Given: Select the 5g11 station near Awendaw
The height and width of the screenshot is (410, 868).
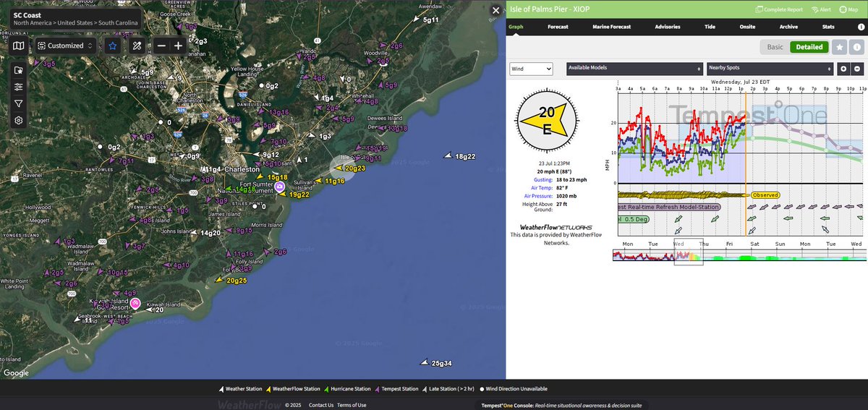Looking at the screenshot, I should coord(425,20).
